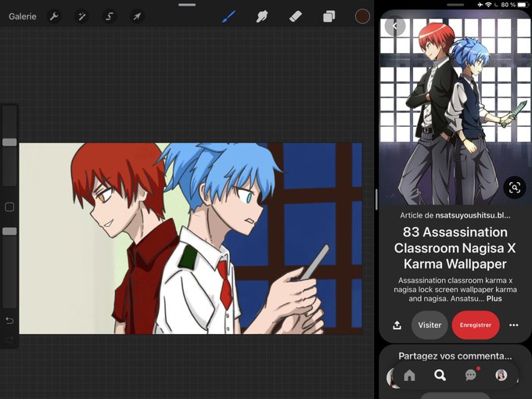This screenshot has width=532, height=399.
Task: Tap the battery indicator in status bar
Action: coord(521,5)
